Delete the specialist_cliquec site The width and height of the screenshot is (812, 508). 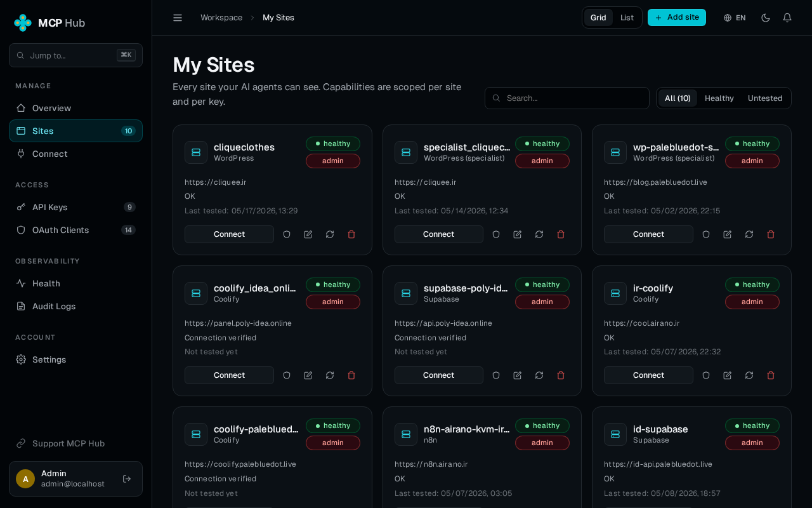[561, 234]
